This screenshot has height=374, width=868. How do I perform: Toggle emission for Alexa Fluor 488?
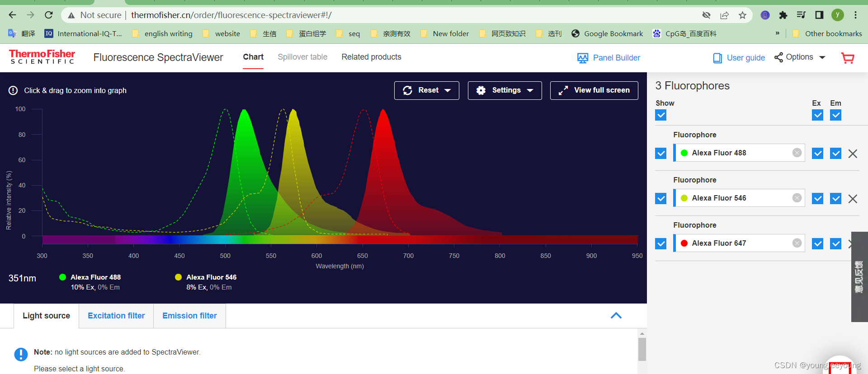point(835,154)
